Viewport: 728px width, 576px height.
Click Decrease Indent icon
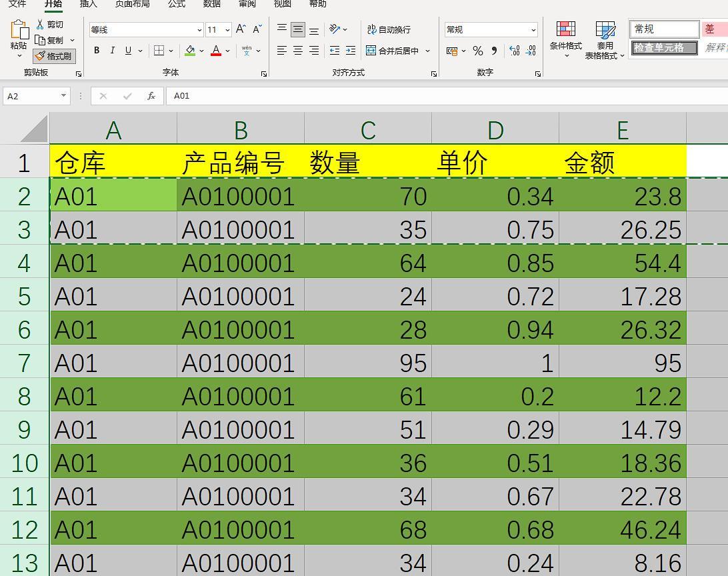click(x=334, y=51)
